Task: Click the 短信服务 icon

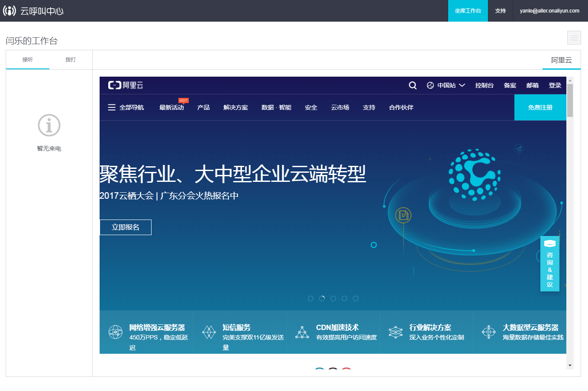Action: (x=209, y=332)
